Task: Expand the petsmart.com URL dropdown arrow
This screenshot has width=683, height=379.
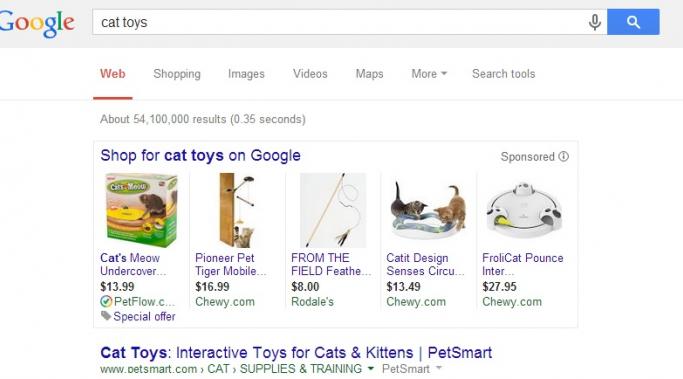Action: pyautogui.click(x=371, y=369)
